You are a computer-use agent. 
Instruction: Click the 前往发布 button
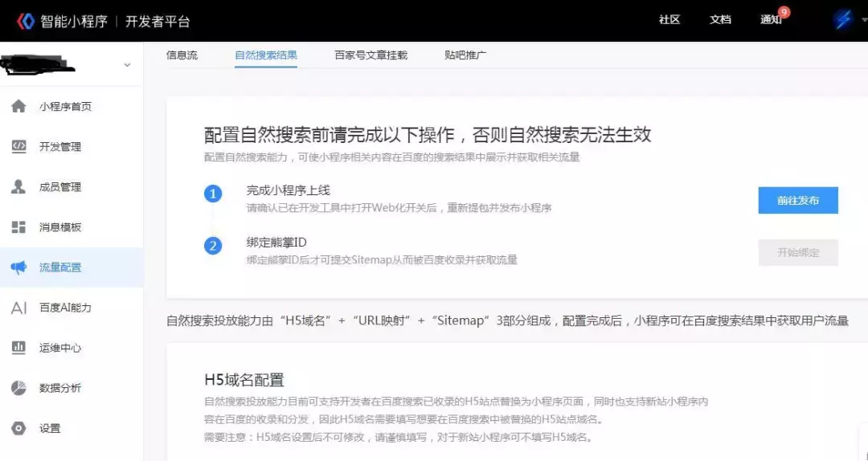798,200
